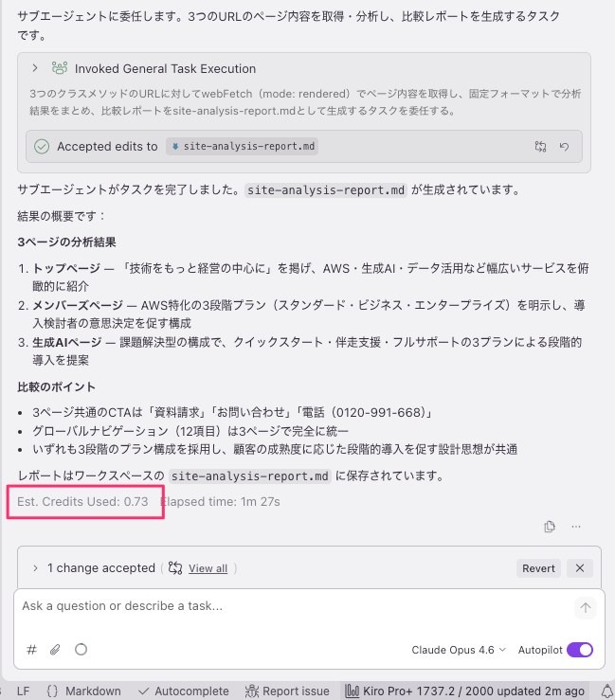Click the diff icon beside View all

coord(175,568)
